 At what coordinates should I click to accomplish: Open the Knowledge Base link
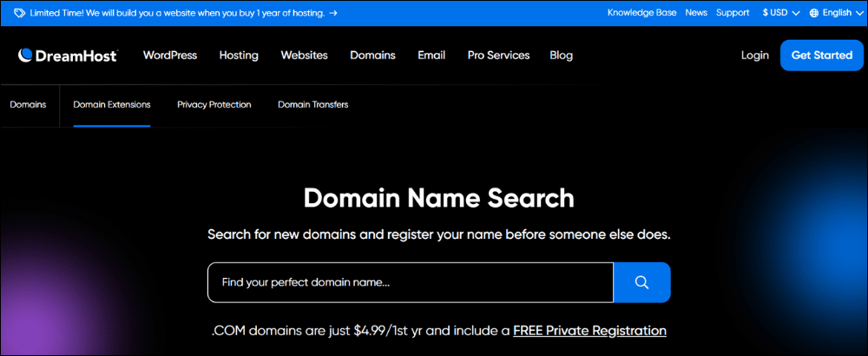641,13
